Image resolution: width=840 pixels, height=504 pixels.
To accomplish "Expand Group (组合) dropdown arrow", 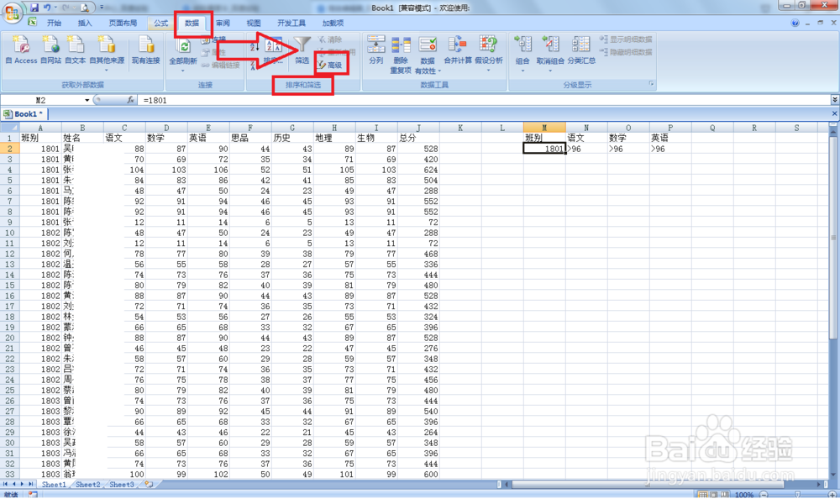I will [522, 71].
